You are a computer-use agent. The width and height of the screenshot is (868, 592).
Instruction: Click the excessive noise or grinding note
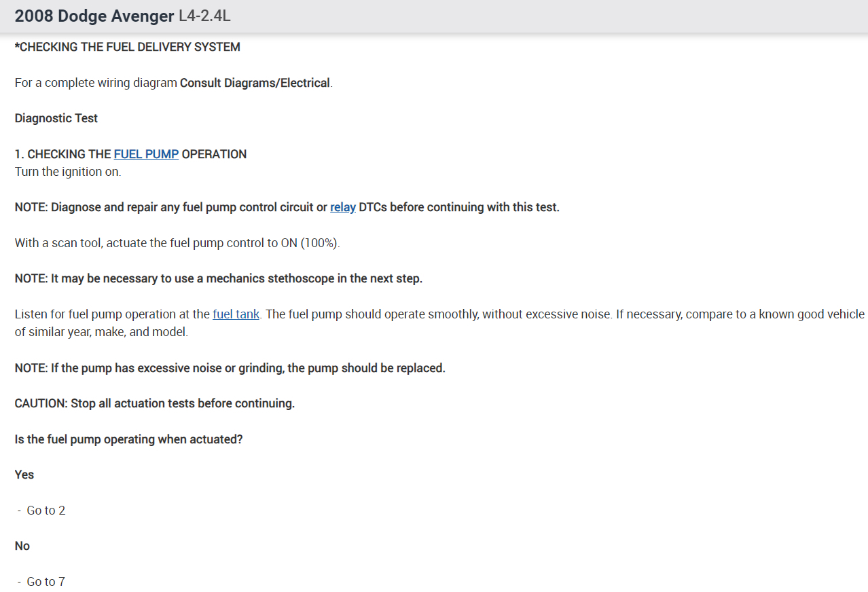(230, 368)
